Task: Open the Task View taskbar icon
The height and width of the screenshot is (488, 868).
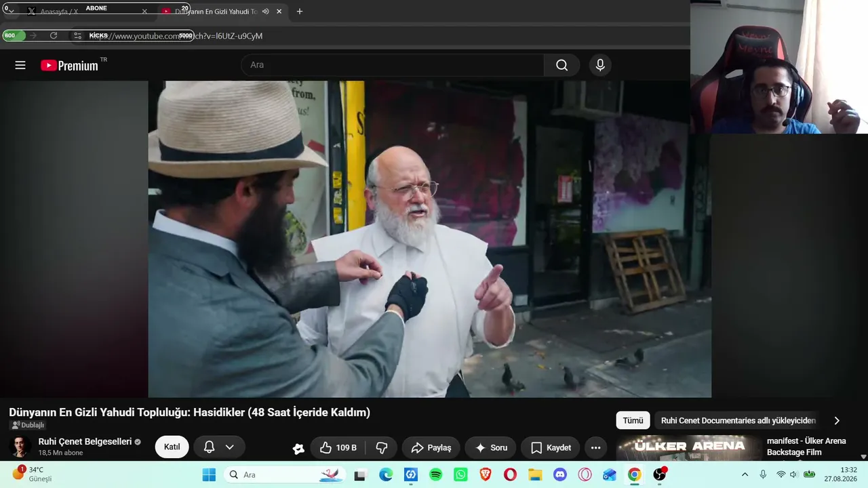Action: 360,474
